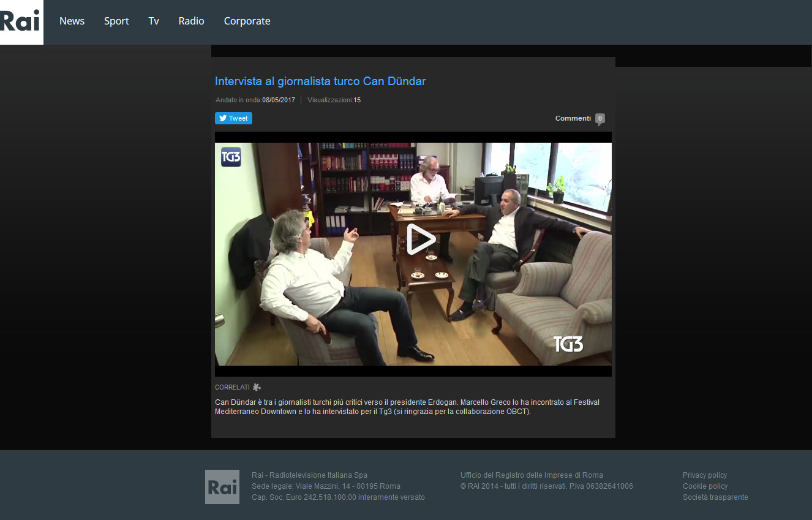Screen dimensions: 812x520
Task: Open the Sport menu item
Action: (x=116, y=21)
